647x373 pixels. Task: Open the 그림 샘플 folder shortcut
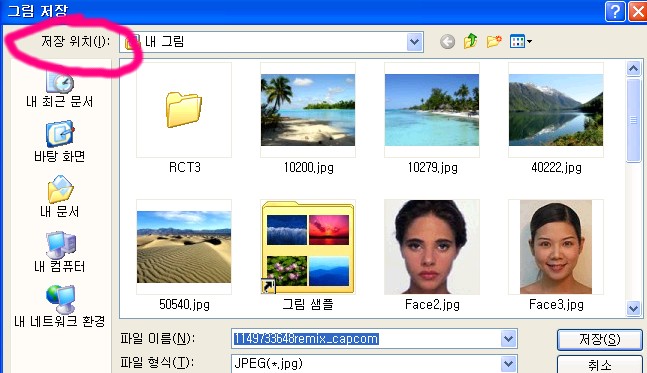tap(308, 247)
